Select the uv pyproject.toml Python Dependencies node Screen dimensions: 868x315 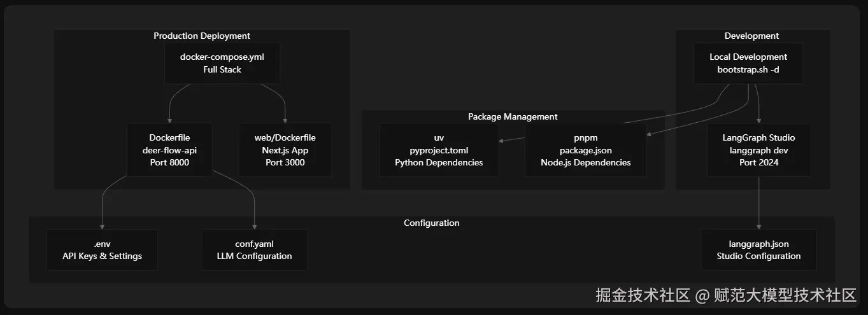[438, 150]
